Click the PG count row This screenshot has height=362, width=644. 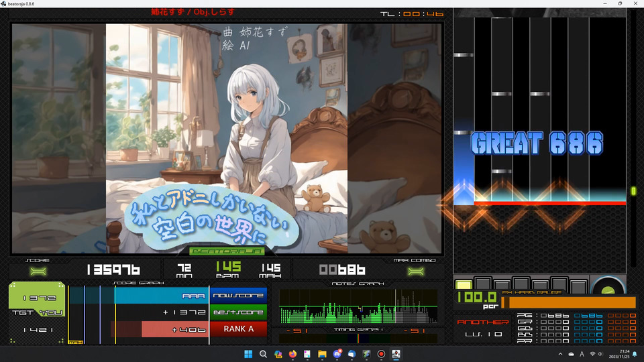point(576,316)
